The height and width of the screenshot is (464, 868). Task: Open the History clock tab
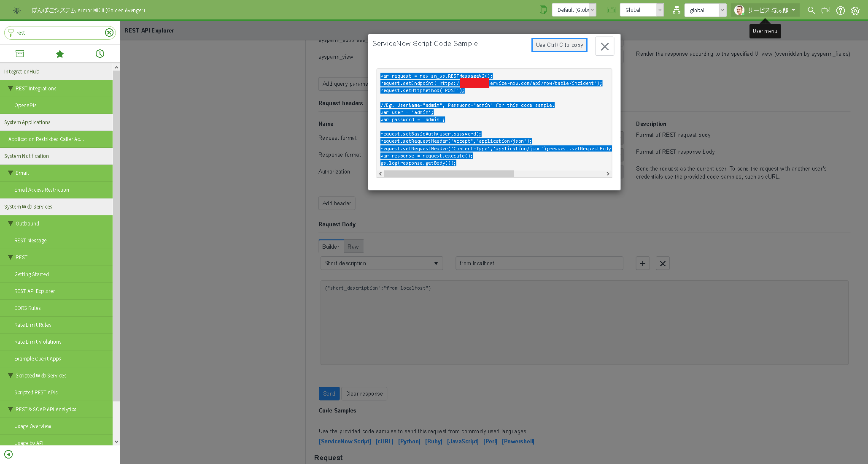100,54
